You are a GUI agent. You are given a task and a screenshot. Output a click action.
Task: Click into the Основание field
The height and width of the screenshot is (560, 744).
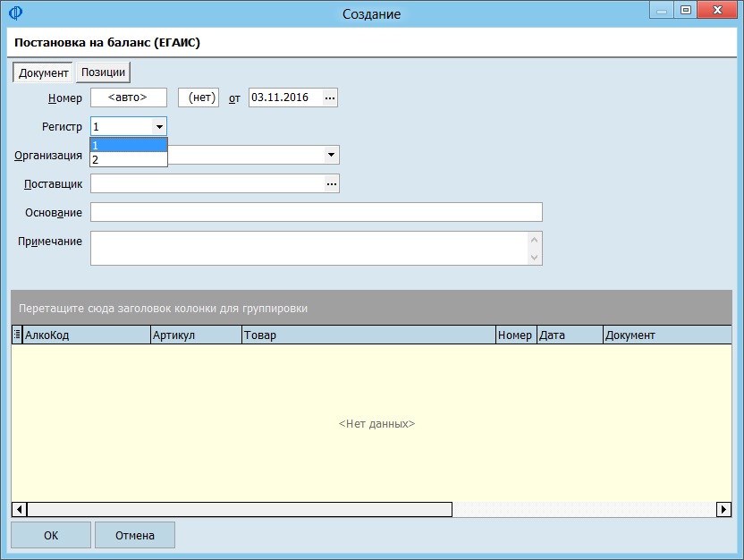(317, 212)
